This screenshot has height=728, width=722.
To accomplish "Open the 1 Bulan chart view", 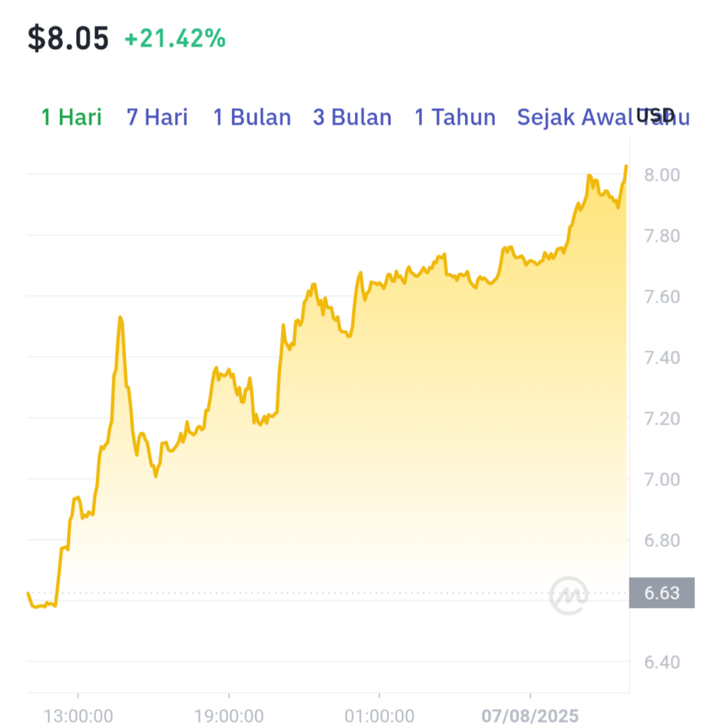I will [252, 117].
